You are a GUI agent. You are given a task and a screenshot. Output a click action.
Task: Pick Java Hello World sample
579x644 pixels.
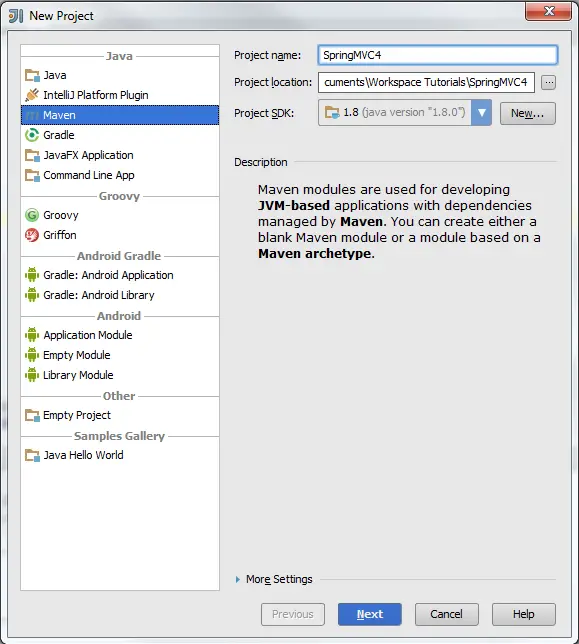[x=120, y=455]
